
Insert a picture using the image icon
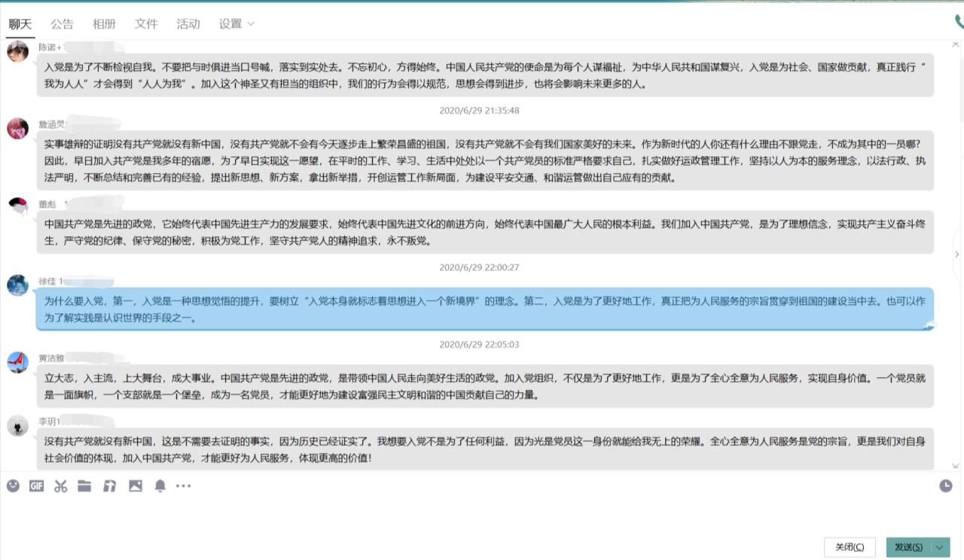(x=136, y=486)
